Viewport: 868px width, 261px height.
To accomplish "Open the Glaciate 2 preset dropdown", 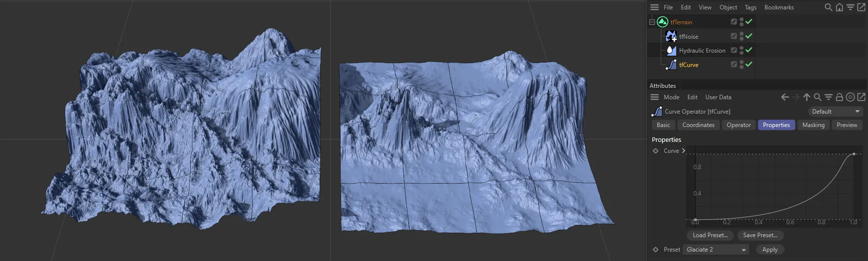I will [x=716, y=250].
